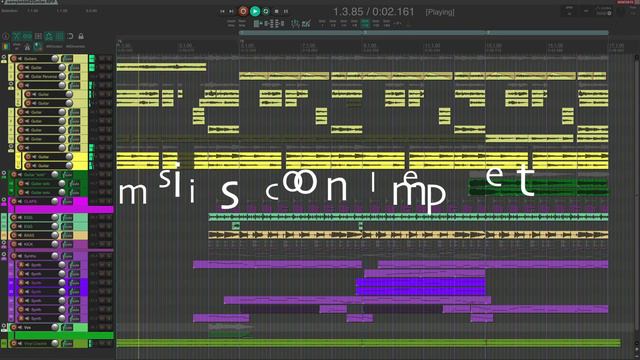
Task: Adjust the CLAPS track volume knob
Action: coord(55,201)
